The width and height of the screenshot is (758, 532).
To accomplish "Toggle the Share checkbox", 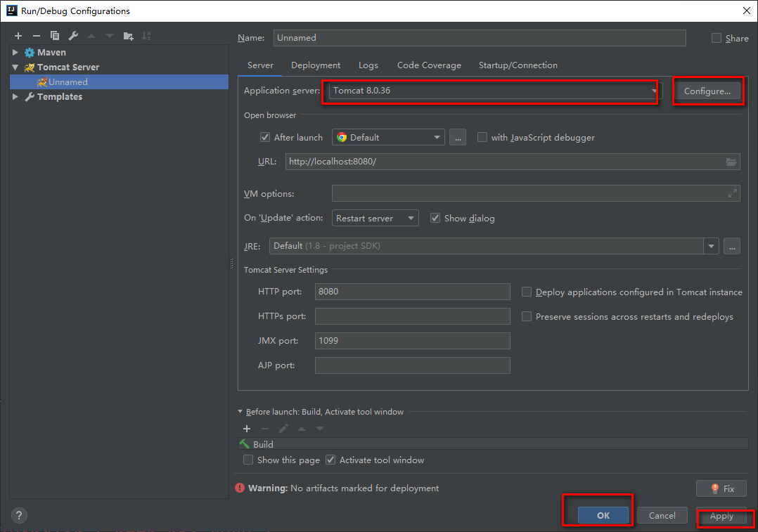I will [717, 38].
